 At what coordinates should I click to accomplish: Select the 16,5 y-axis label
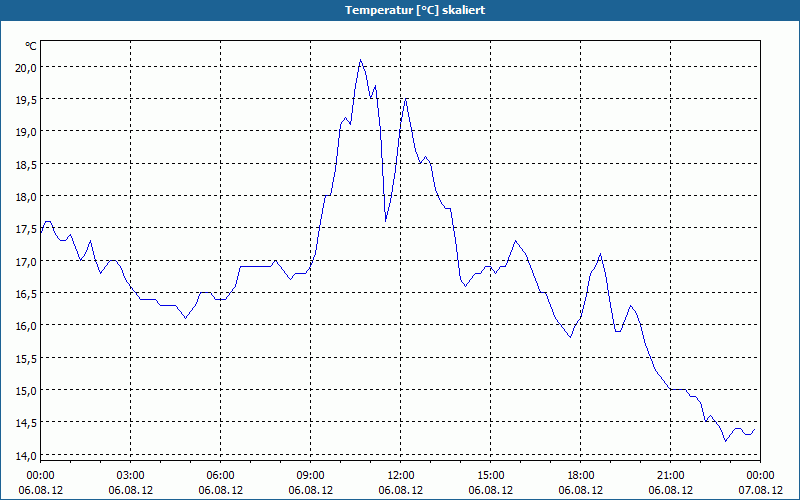[26, 293]
